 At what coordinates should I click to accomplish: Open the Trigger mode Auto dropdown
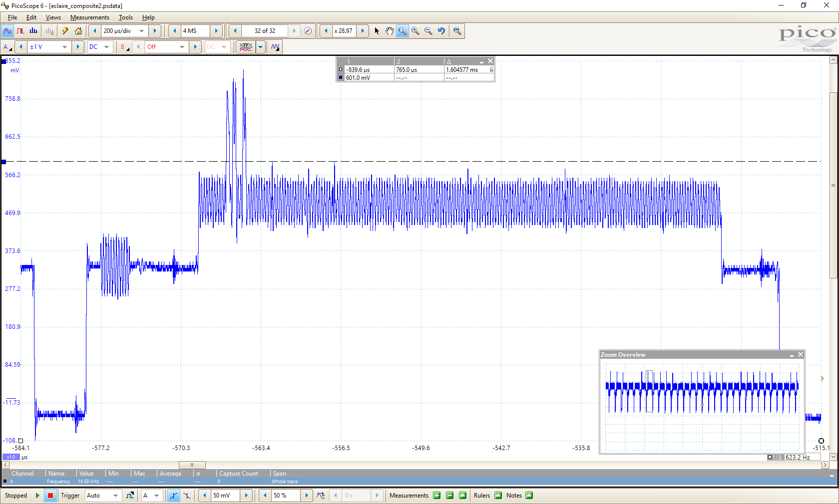point(115,496)
